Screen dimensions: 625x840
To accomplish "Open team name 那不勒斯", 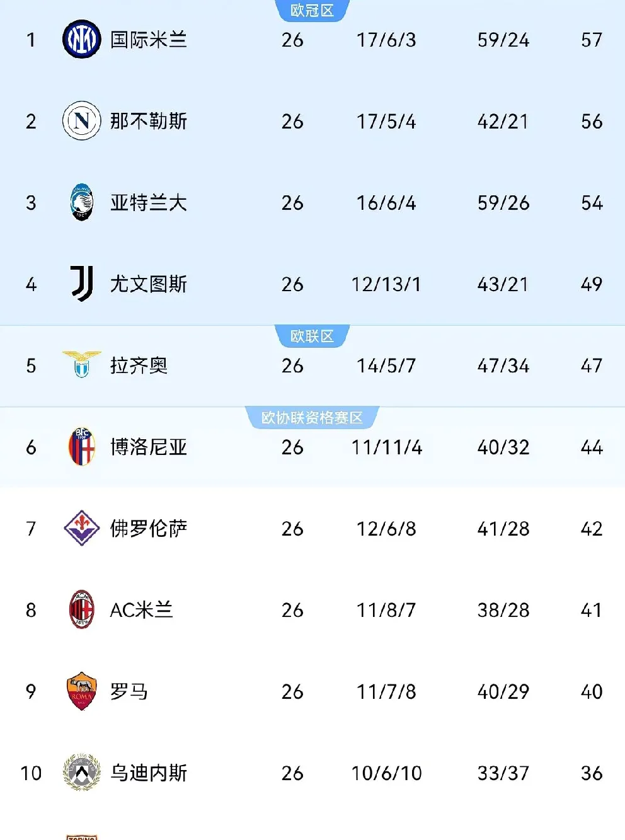I will 149,121.
